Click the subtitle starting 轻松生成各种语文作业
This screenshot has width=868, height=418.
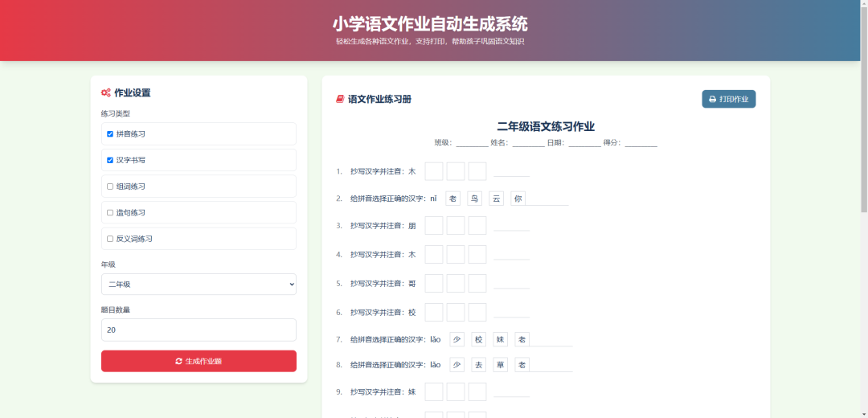pos(430,42)
